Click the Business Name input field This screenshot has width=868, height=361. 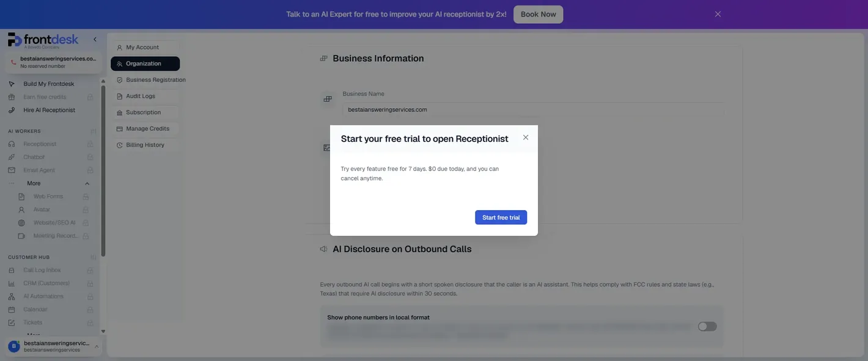pos(533,110)
